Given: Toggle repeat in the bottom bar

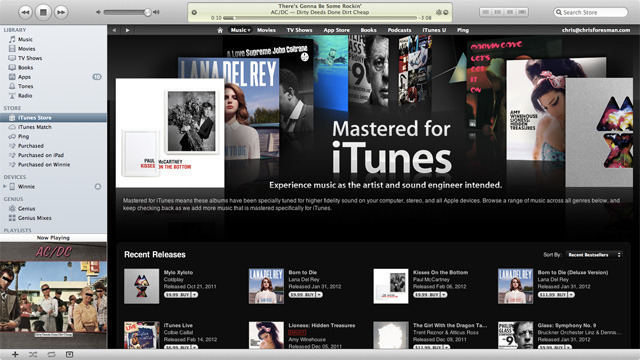Looking at the screenshot, I should tap(51, 354).
